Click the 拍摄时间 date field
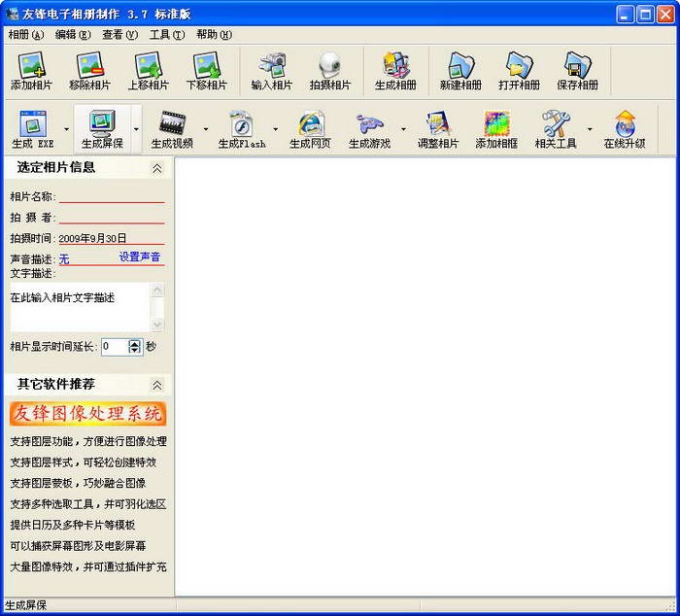Screen dimensions: 680x616 tap(112, 238)
